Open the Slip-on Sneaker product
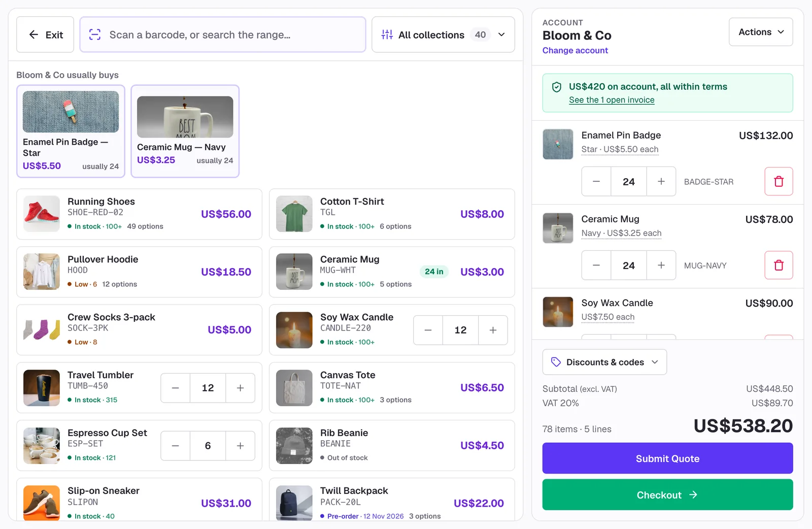Image resolution: width=812 pixels, height=529 pixels. [139, 500]
